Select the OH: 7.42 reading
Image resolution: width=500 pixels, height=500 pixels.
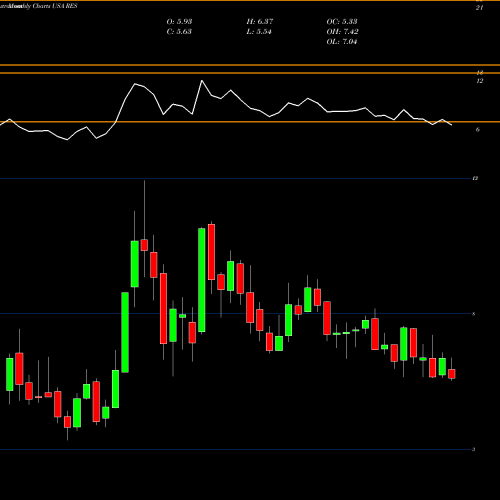point(342,31)
